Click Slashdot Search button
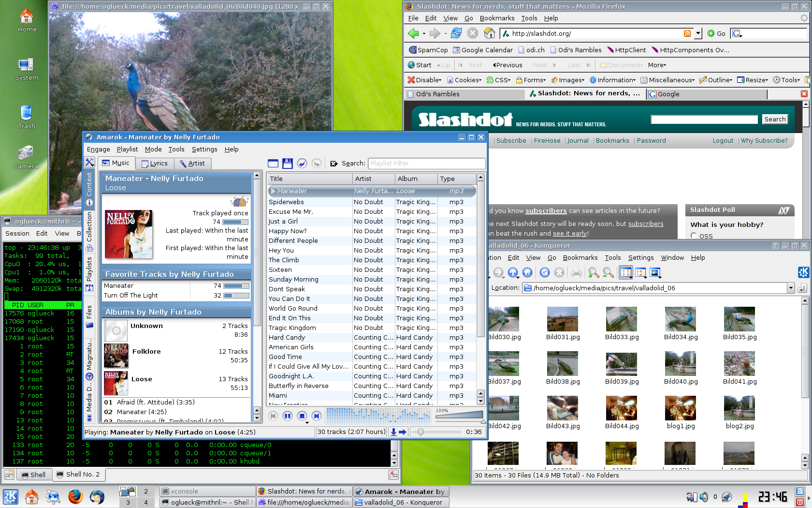The width and height of the screenshot is (812, 508). coord(775,119)
